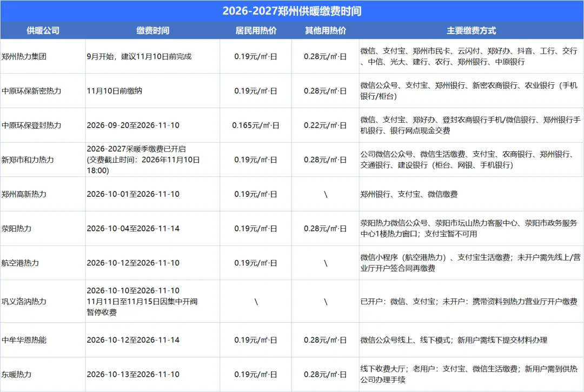The image size is (584, 392).
Task: Click the date range "2026-10-01至2026-11-10"
Action: pyautogui.click(x=133, y=194)
